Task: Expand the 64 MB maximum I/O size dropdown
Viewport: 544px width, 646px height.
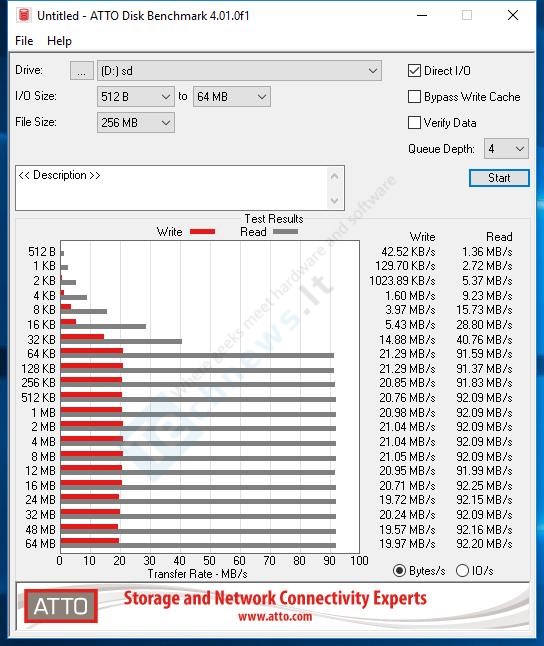Action: point(232,97)
